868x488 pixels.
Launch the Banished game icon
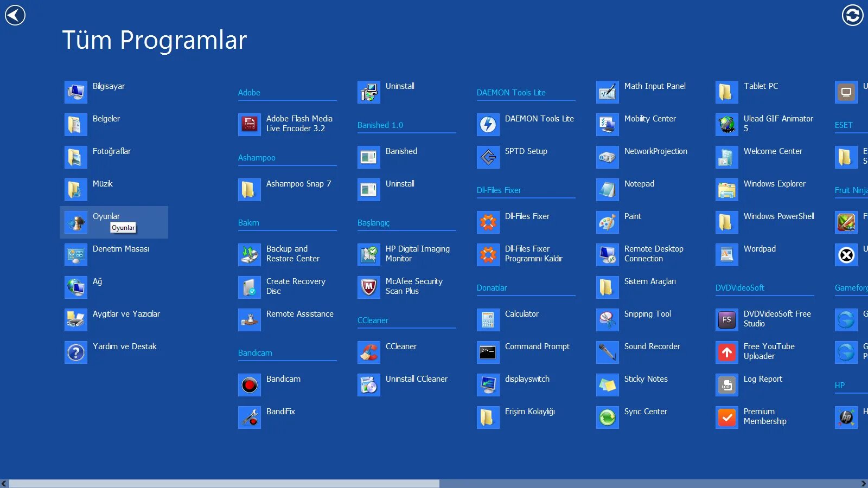pyautogui.click(x=369, y=157)
